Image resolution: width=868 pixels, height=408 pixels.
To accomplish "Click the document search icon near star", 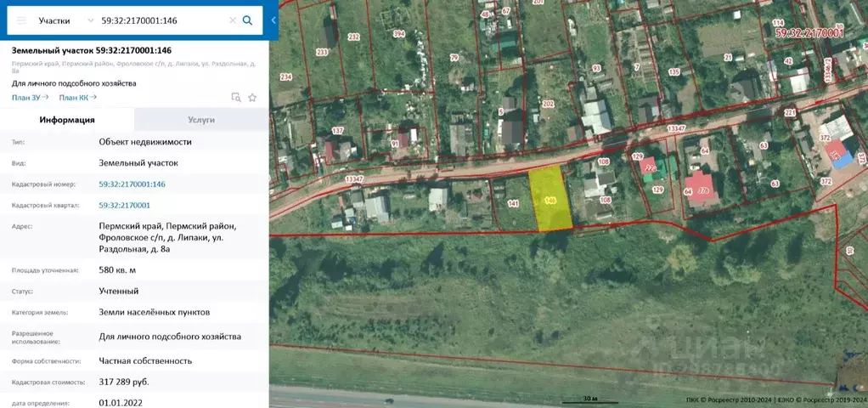I will pos(236,98).
